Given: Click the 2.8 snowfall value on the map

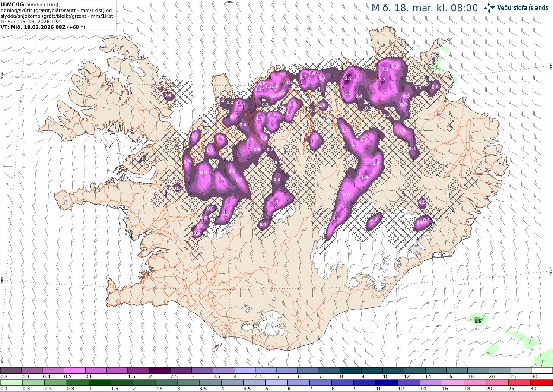Looking at the screenshot, I should point(348,78).
